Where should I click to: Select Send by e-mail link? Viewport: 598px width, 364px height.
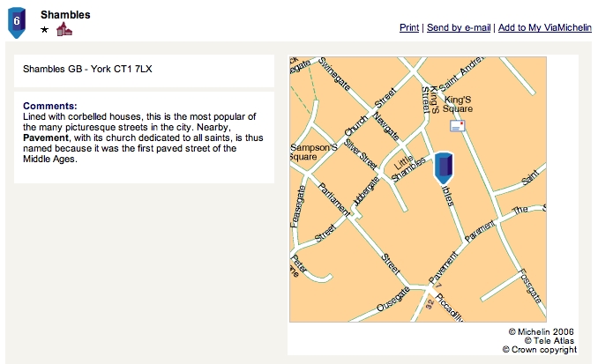pos(459,28)
